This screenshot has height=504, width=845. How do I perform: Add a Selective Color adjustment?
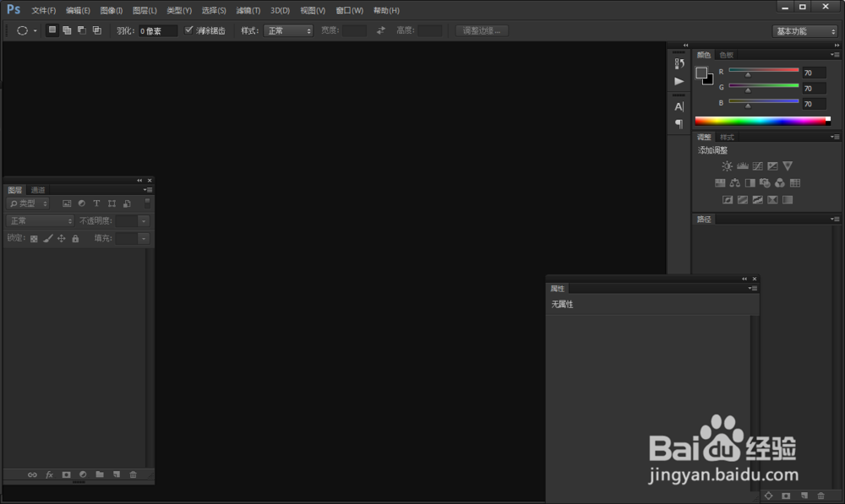point(773,200)
